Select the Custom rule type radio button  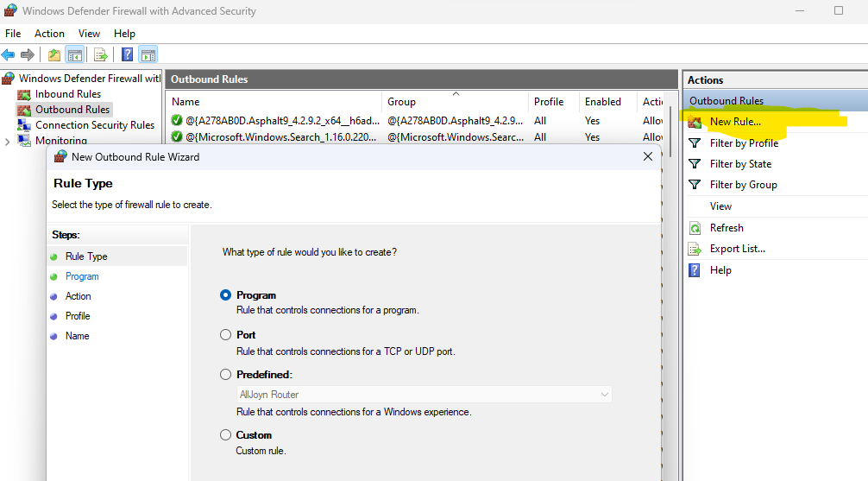pyautogui.click(x=225, y=435)
